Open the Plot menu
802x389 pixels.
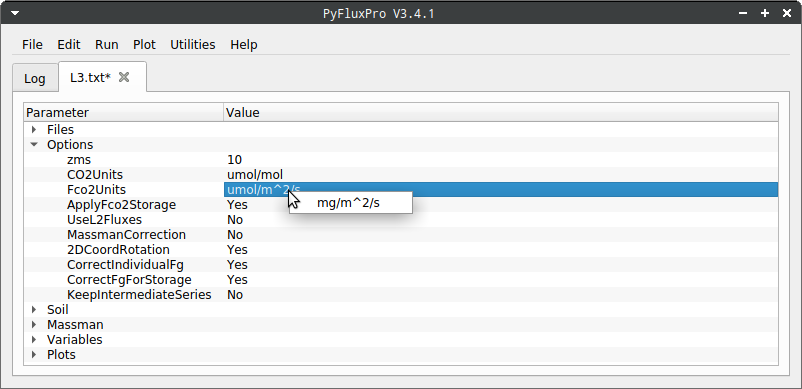[144, 44]
